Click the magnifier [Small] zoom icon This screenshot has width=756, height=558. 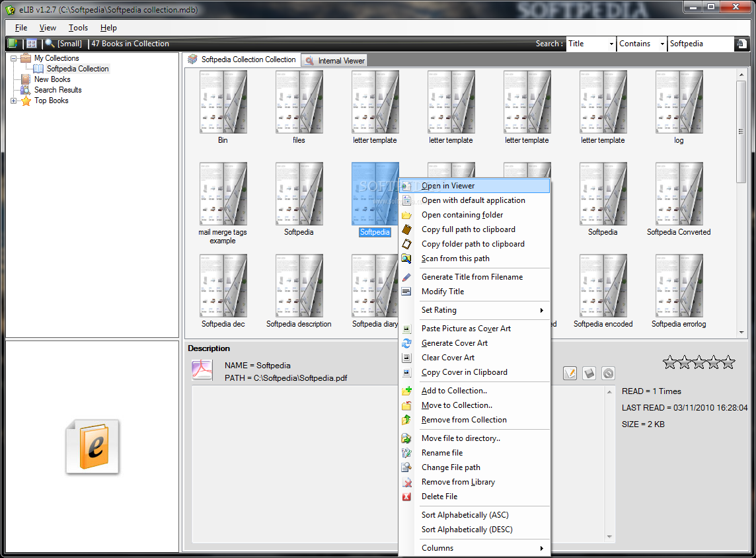tap(50, 44)
